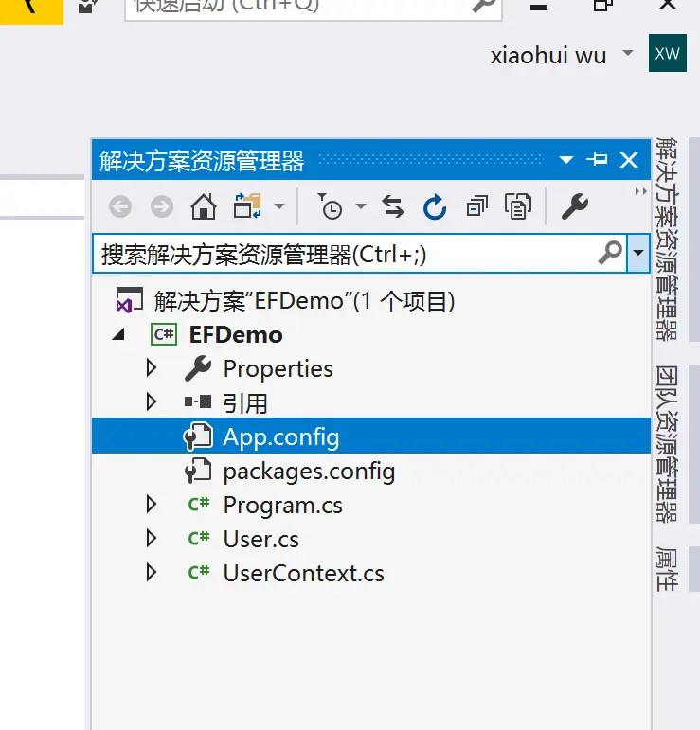Click the App.config file icon
The height and width of the screenshot is (730, 700).
tap(198, 436)
